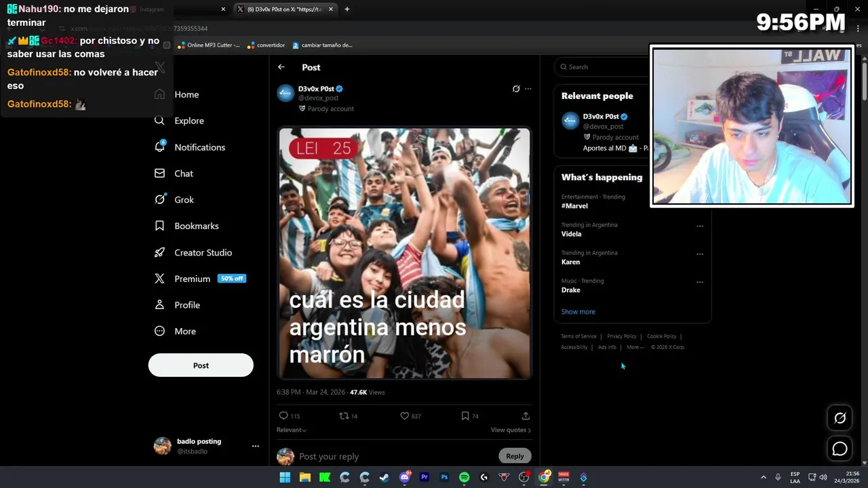This screenshot has width=868, height=488.
Task: Open Online MP3 Cutter bookmark
Action: tap(208, 45)
